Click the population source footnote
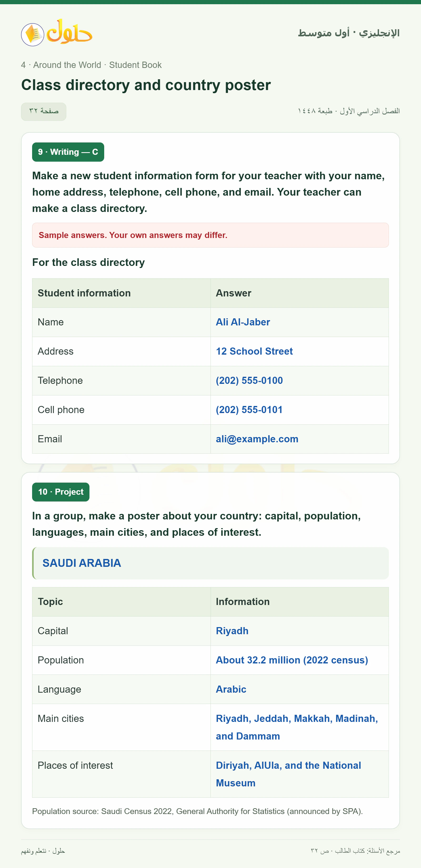 197,811
